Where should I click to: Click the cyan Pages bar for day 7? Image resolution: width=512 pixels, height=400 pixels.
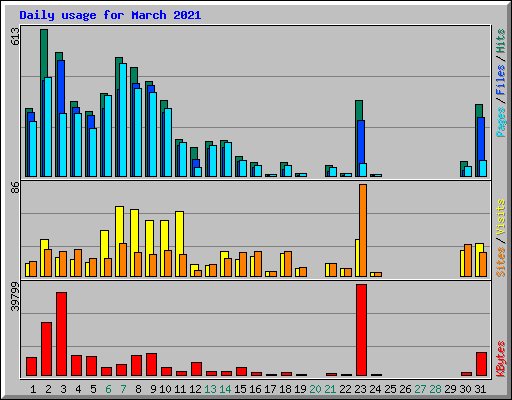tap(123, 120)
